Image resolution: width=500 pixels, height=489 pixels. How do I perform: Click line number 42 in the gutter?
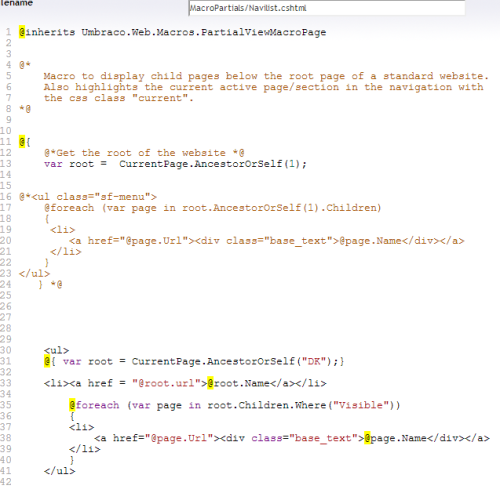[6, 482]
